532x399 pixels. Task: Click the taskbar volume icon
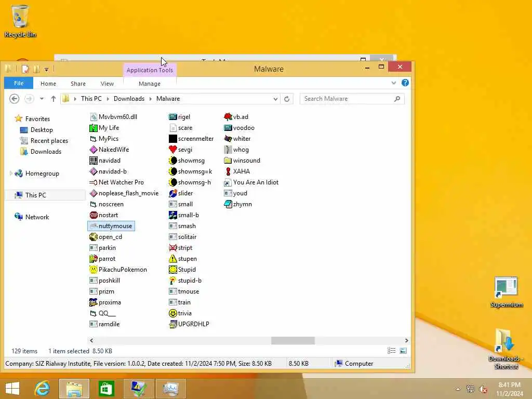483,389
